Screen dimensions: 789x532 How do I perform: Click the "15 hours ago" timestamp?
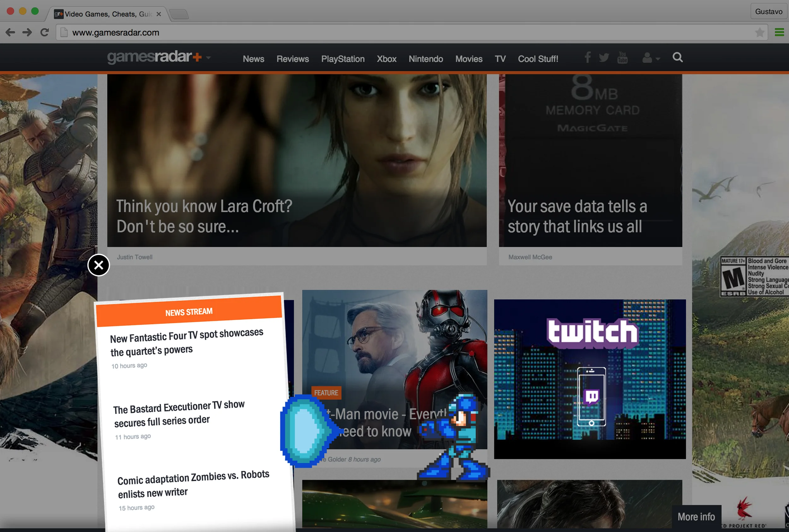pyautogui.click(x=136, y=508)
